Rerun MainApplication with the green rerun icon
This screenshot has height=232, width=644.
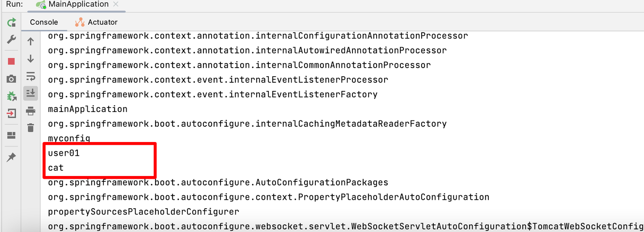[12, 22]
